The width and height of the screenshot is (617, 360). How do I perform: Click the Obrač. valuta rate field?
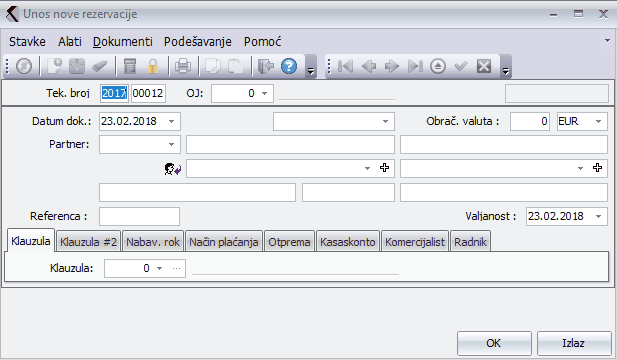coord(530,122)
